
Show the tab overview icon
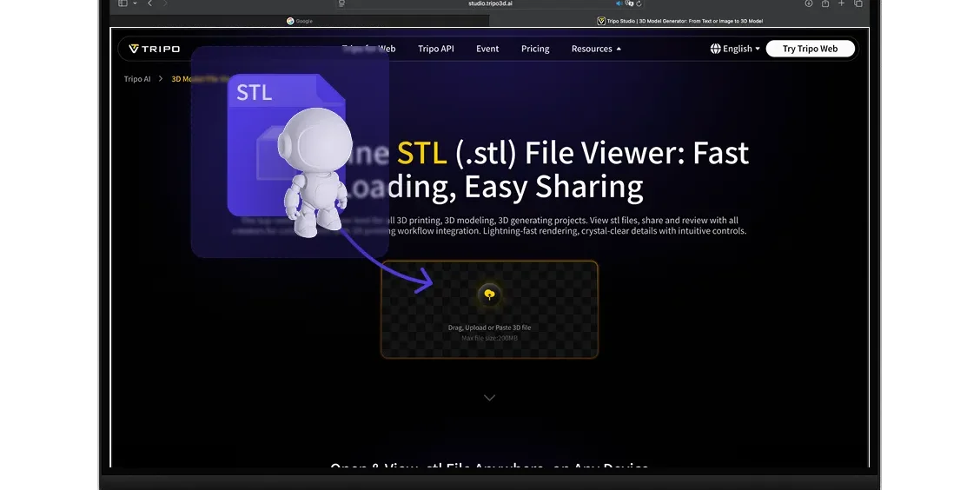(x=858, y=3)
